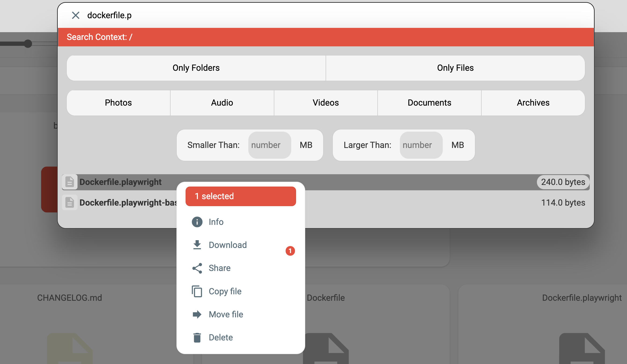Click the file icon beside Dockerfile.playwright-base result
The image size is (627, 364).
[x=70, y=203]
